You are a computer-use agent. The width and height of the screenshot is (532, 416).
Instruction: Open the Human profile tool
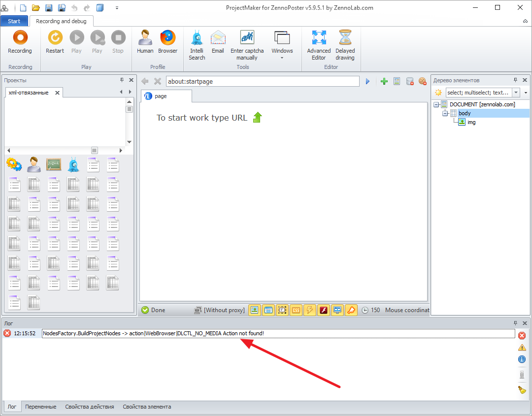[145, 42]
